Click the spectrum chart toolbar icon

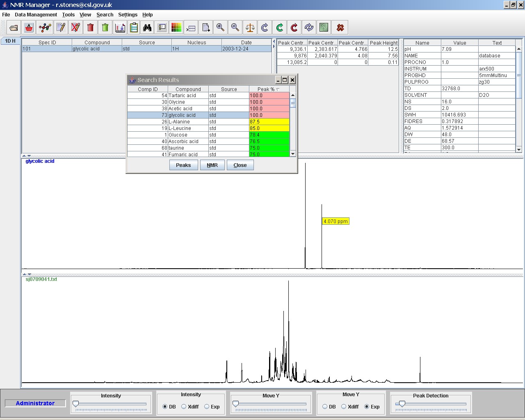click(120, 27)
